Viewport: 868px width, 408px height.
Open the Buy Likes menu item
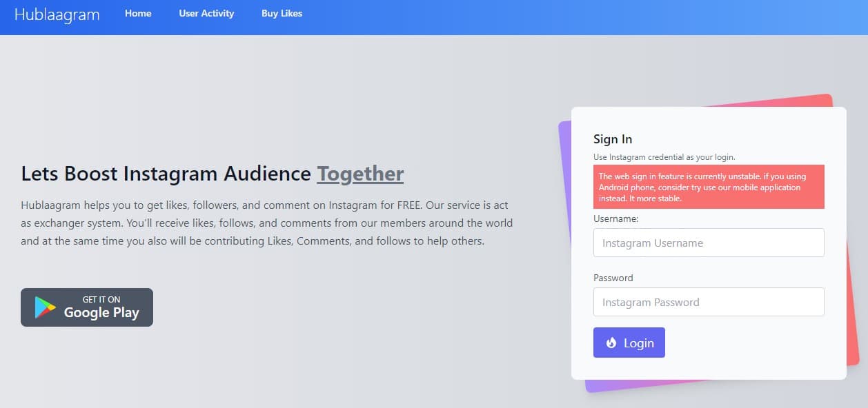282,13
